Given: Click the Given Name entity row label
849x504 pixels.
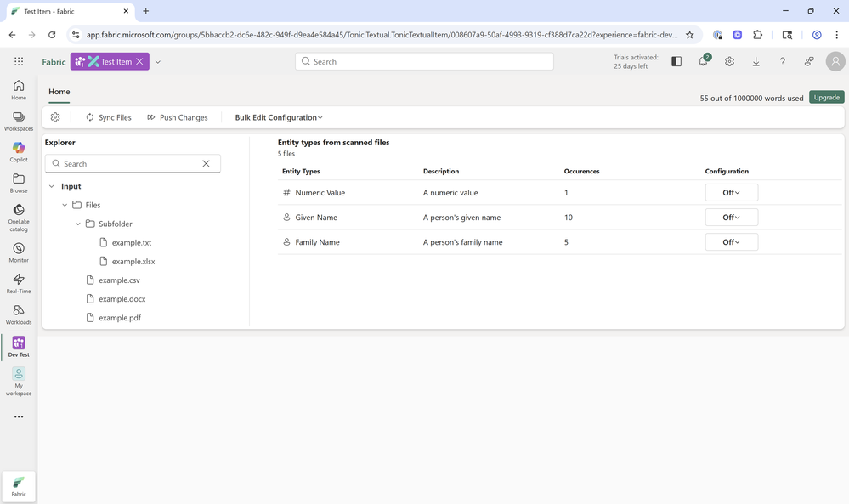Looking at the screenshot, I should click(316, 218).
